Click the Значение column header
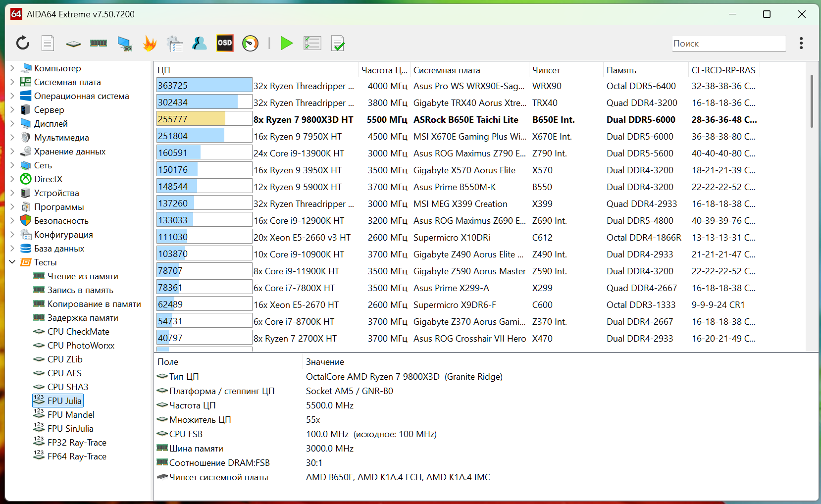This screenshot has height=504, width=821. pyautogui.click(x=447, y=361)
